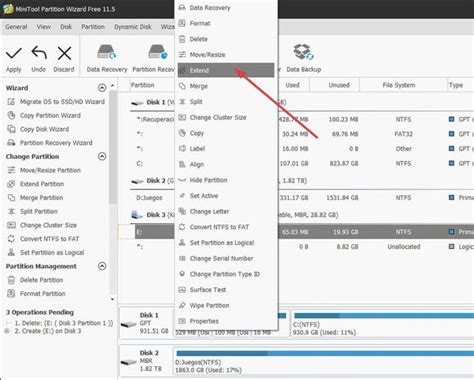Collapse the Change Partition section
The image size is (474, 380).
point(102,156)
